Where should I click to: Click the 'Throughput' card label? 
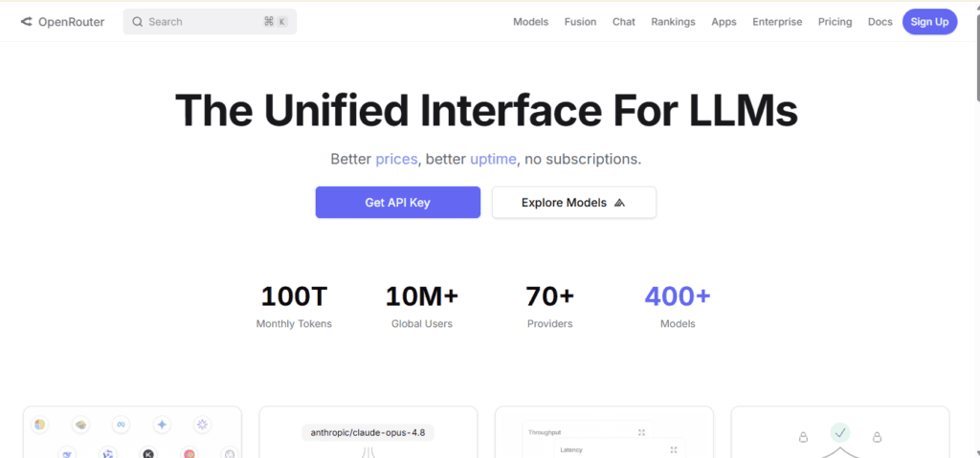[545, 432]
